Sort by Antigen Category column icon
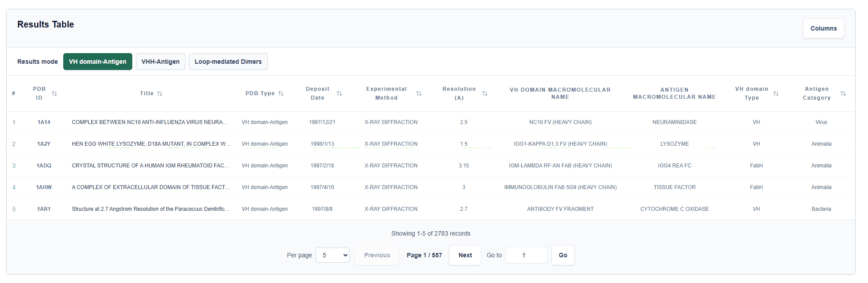 pyautogui.click(x=843, y=93)
